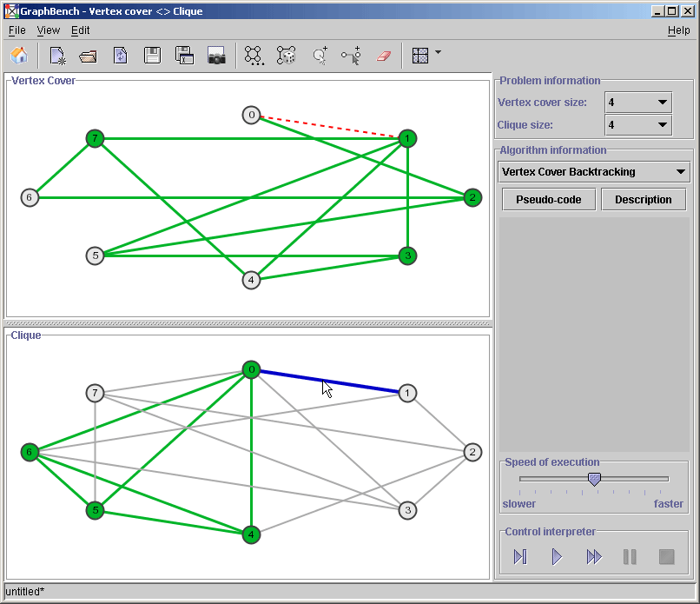Take a snapshot with the camera icon
Viewport: 700px width, 604px height.
click(216, 56)
